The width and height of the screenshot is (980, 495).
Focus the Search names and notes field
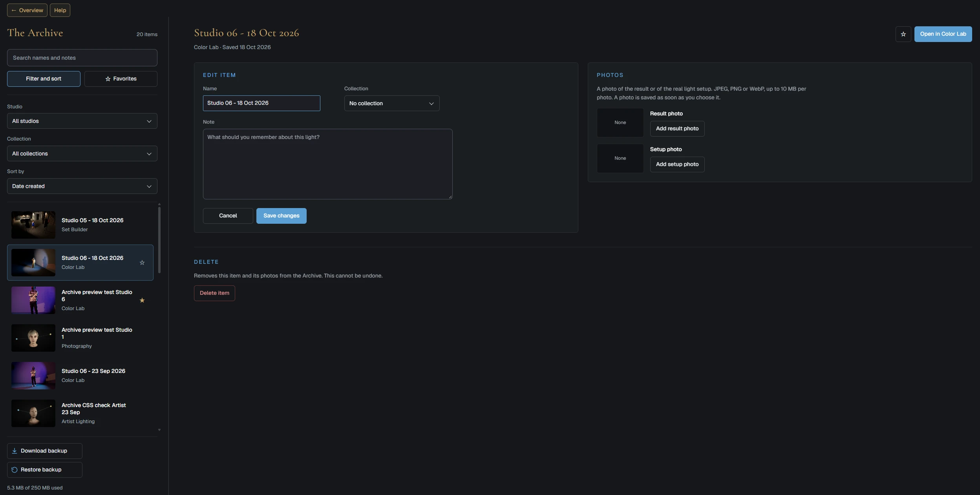(x=82, y=58)
